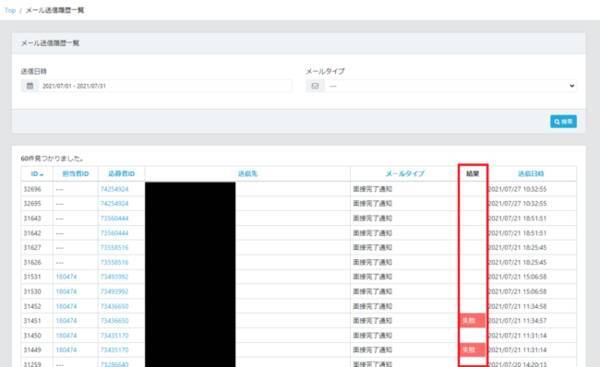Open applicant link in row 31450
Image resolution: width=600 pixels, height=367 pixels.
click(x=114, y=336)
